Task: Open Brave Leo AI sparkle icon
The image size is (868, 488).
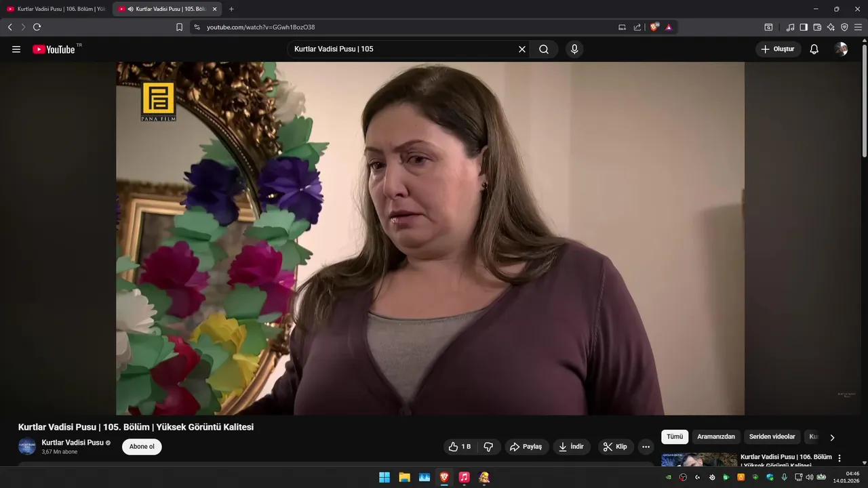Action: click(x=831, y=27)
